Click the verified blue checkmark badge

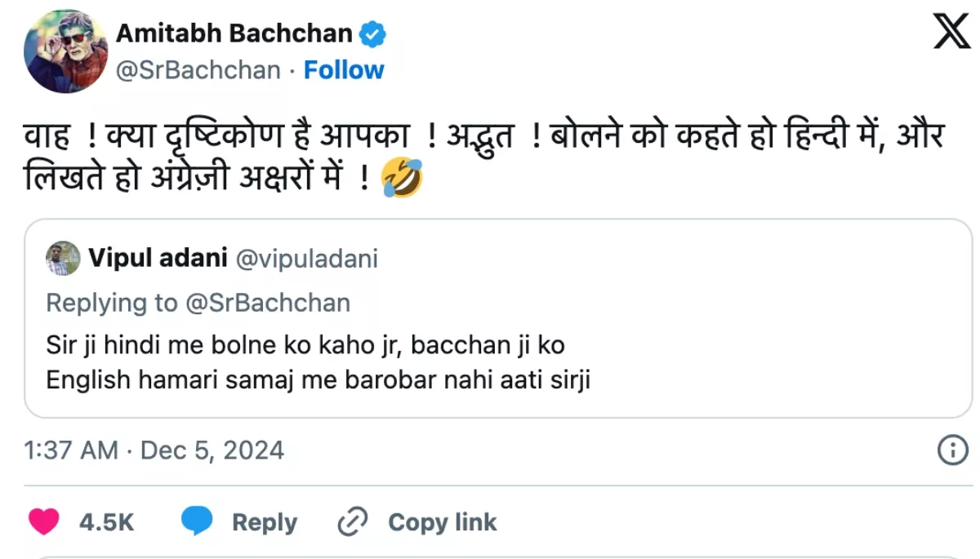[x=373, y=33]
